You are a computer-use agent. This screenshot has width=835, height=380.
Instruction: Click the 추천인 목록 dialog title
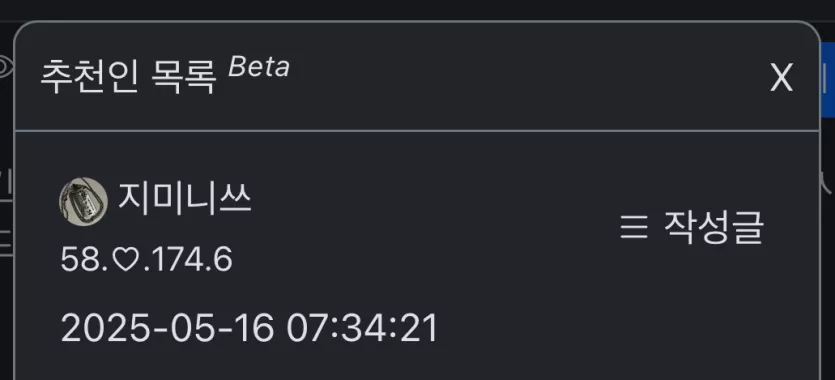click(128, 77)
